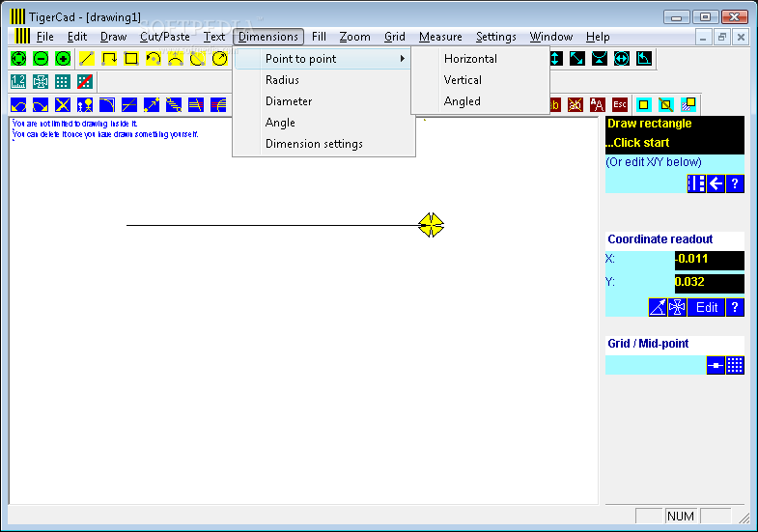Expand the Point to point submenu arrow
The width and height of the screenshot is (758, 532).
403,59
